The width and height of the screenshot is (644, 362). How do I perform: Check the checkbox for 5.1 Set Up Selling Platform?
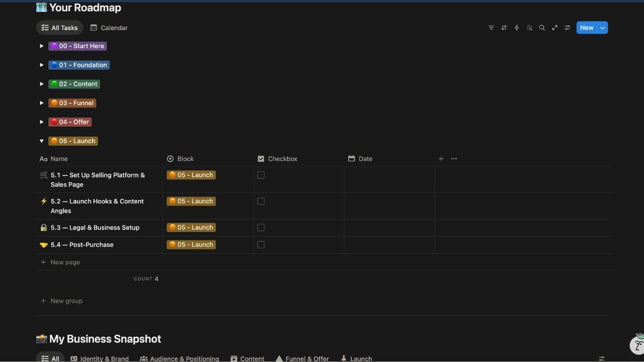261,175
